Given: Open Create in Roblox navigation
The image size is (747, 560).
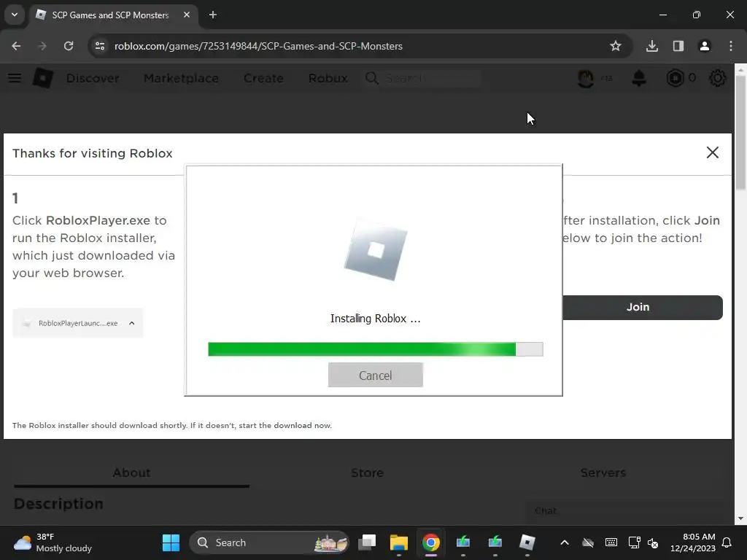Looking at the screenshot, I should click(x=263, y=78).
